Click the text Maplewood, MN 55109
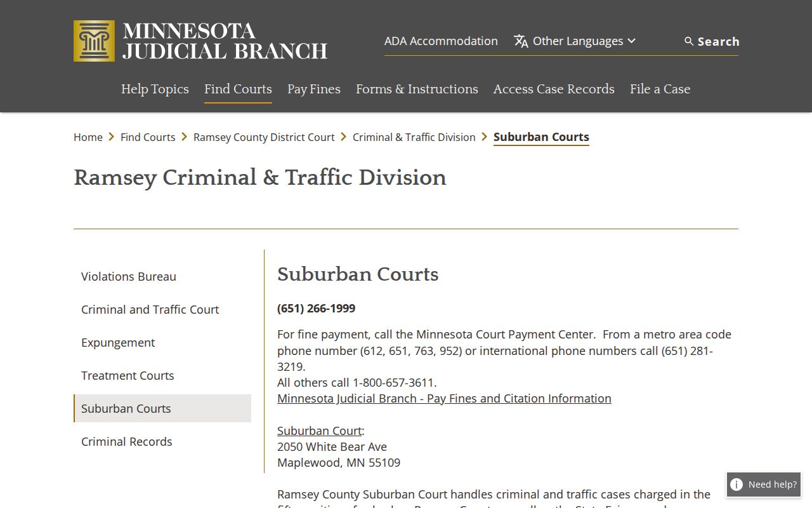Image resolution: width=812 pixels, height=508 pixels. pyautogui.click(x=339, y=463)
